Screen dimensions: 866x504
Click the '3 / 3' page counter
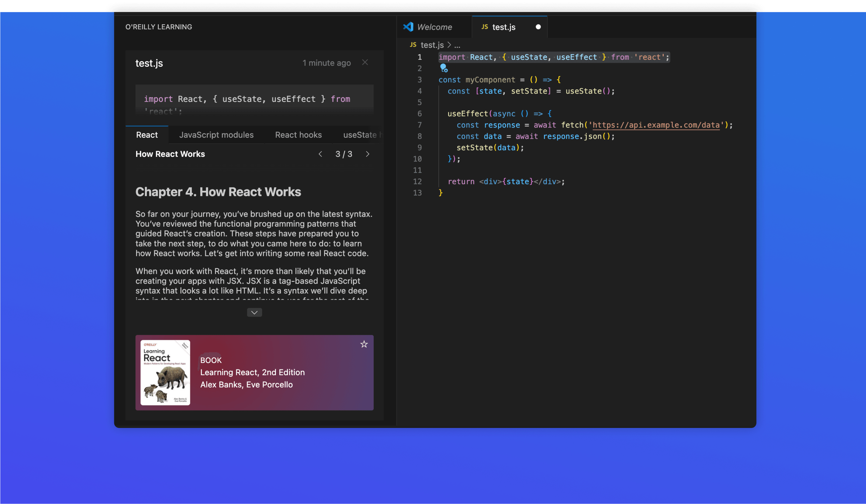click(x=344, y=154)
